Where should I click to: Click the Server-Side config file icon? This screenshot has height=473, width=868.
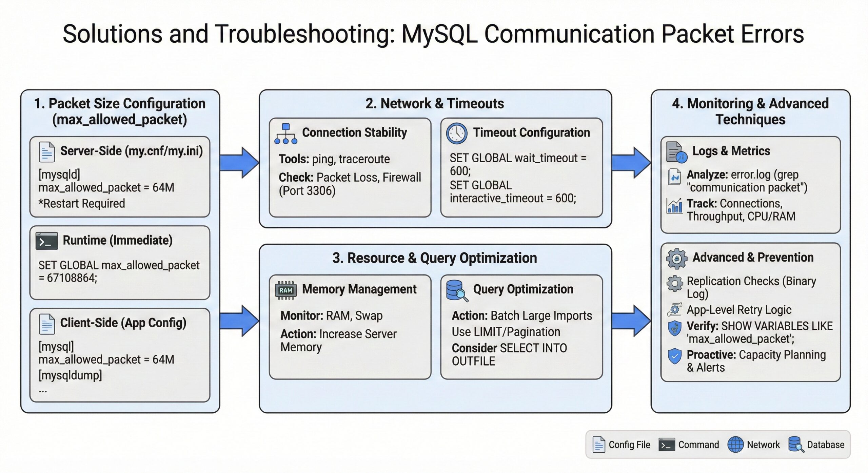click(47, 152)
